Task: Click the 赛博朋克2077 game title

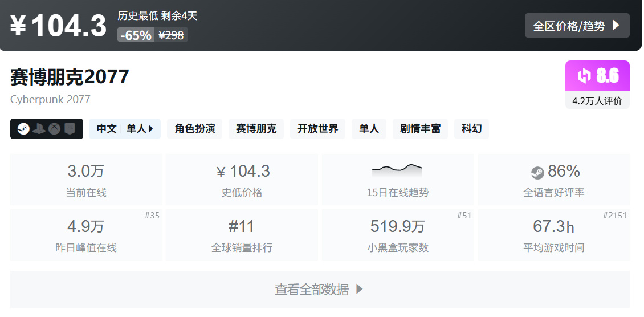Action: [x=70, y=77]
